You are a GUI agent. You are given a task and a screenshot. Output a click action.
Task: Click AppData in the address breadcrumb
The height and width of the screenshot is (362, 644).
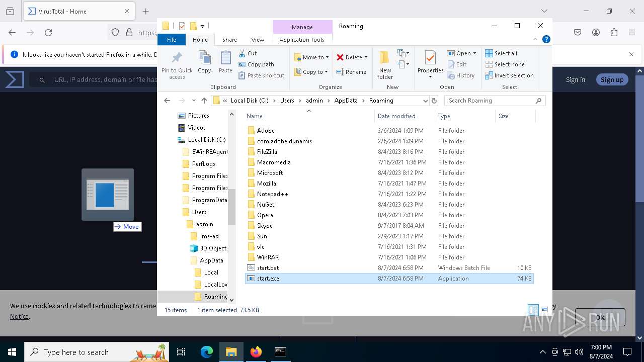tap(346, 101)
